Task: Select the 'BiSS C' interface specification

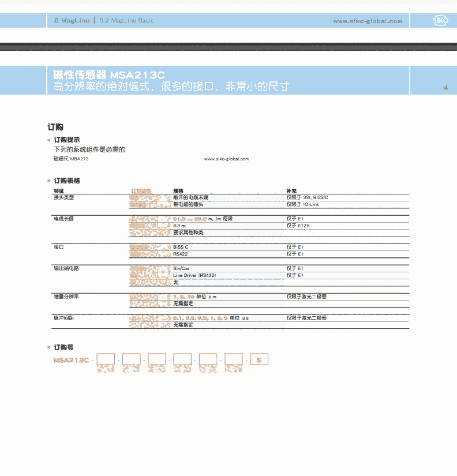Action: click(181, 247)
